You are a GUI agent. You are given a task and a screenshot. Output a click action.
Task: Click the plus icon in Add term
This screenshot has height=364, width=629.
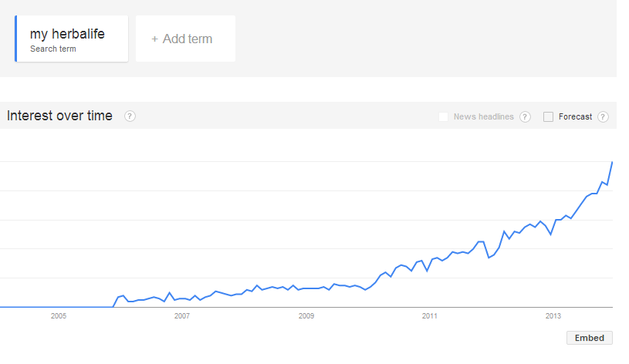pyautogui.click(x=154, y=39)
